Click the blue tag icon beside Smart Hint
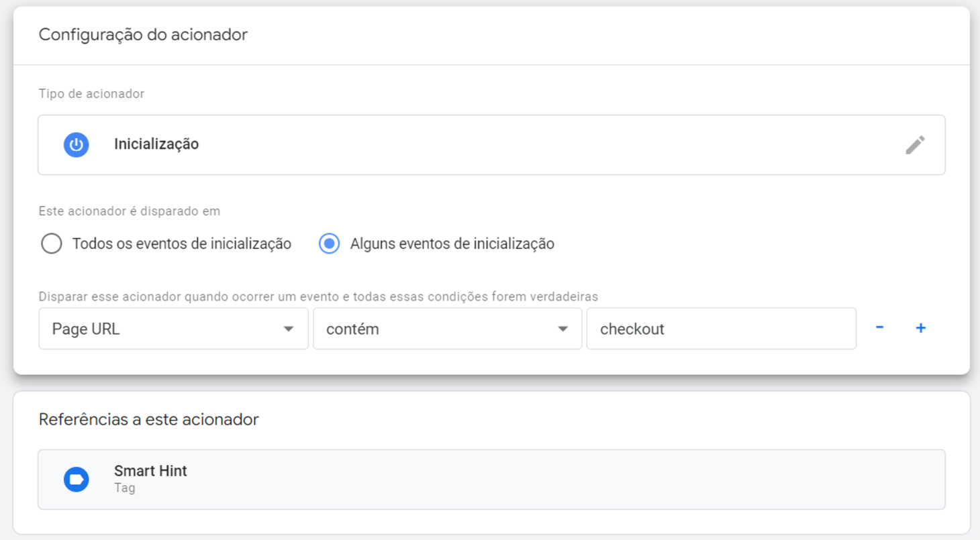This screenshot has width=980, height=540. (x=77, y=479)
